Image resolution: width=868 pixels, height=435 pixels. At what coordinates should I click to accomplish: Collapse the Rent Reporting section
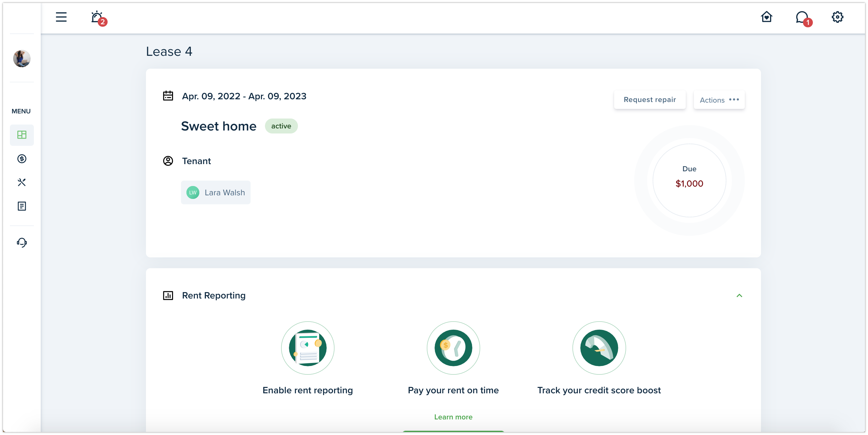tap(739, 295)
